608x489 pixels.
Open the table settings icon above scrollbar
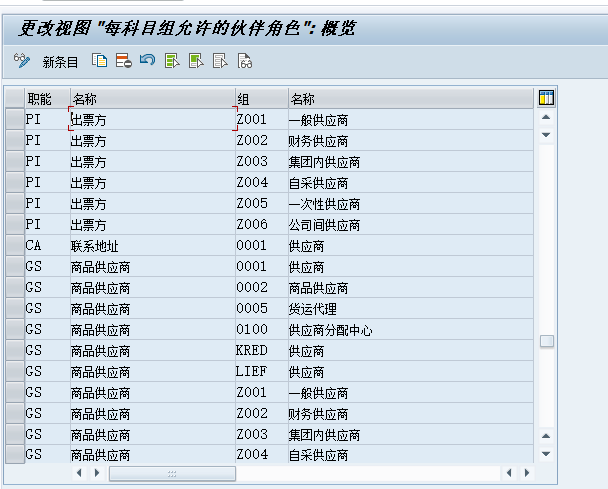click(x=546, y=98)
